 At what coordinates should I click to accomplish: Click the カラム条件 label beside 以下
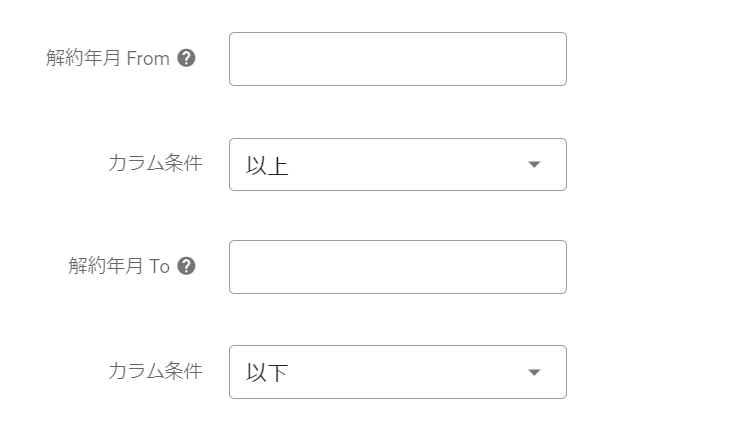(154, 371)
